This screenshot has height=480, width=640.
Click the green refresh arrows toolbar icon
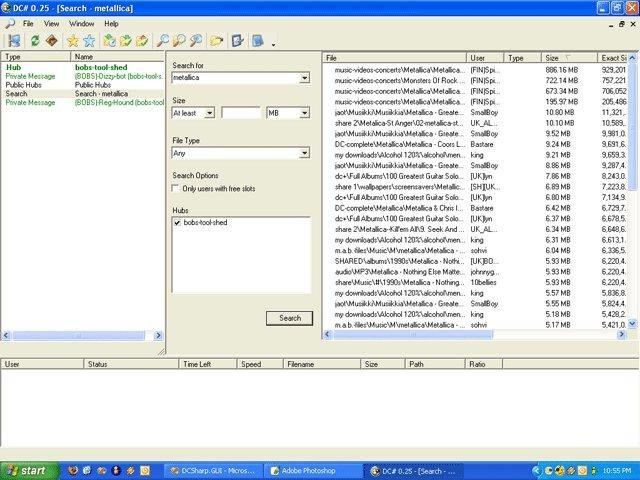(35, 40)
